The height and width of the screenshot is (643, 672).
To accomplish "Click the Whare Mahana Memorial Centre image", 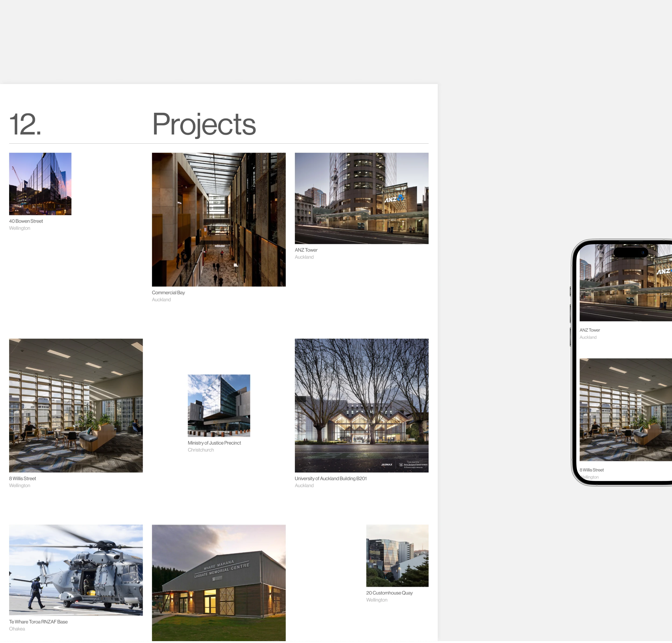I will pyautogui.click(x=219, y=583).
